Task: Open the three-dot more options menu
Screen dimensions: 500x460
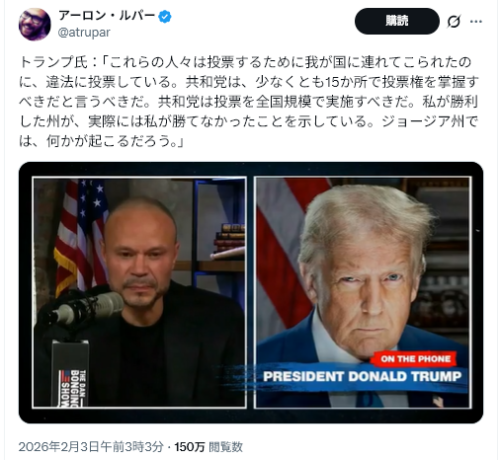Action: point(476,22)
